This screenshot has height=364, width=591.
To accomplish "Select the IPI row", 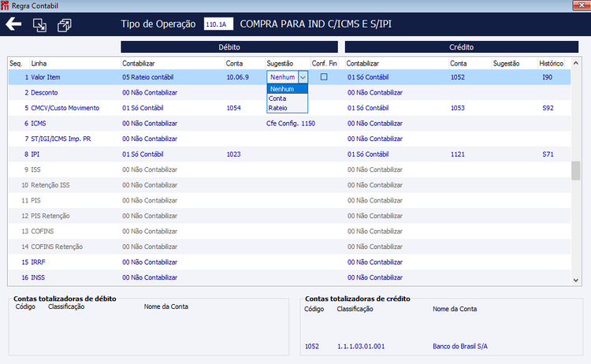I will click(289, 154).
